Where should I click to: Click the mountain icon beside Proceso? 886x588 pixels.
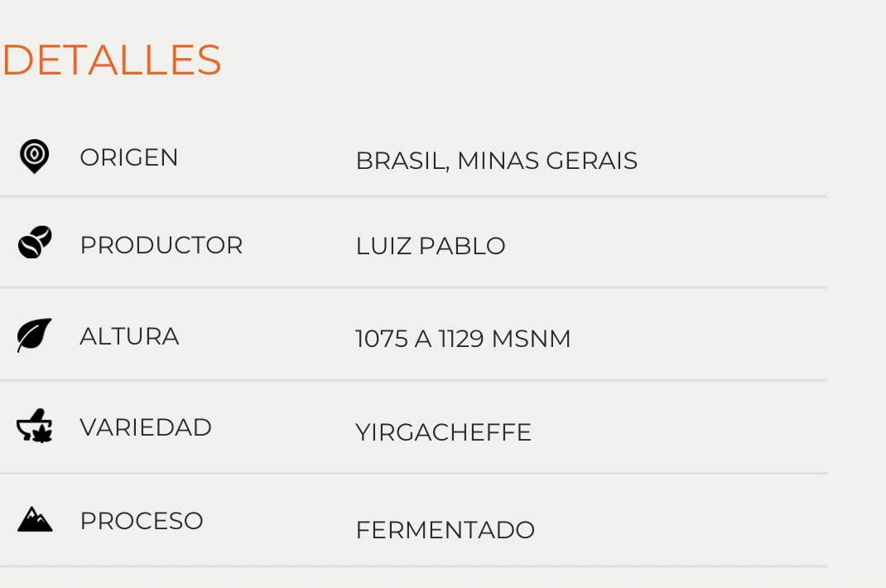[x=35, y=519]
